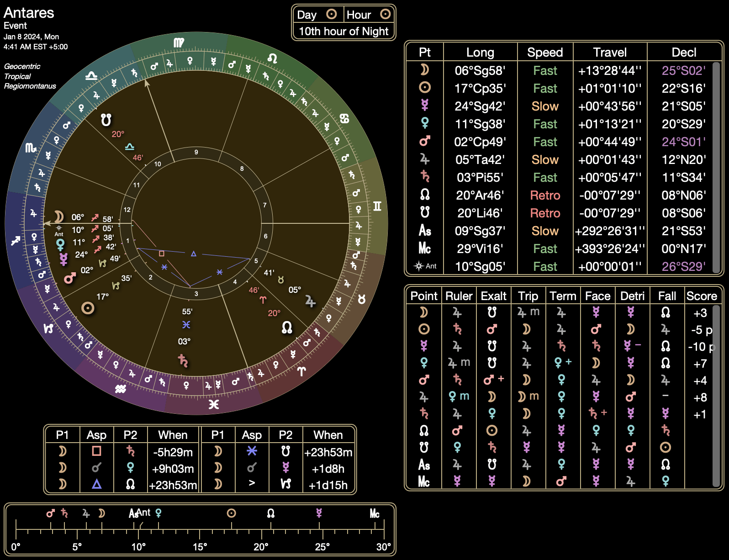The width and height of the screenshot is (729, 560).
Task: Click the Jupiter glyph in the wheel near Taurus
Action: coord(310,301)
